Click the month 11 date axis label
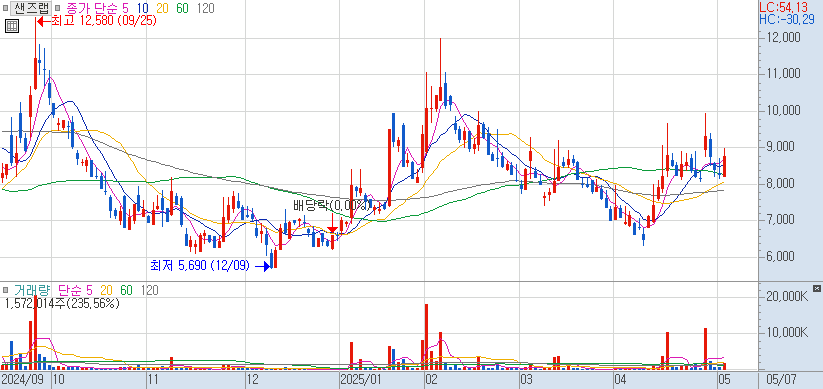This screenshot has height=389, width=823. pyautogui.click(x=153, y=379)
